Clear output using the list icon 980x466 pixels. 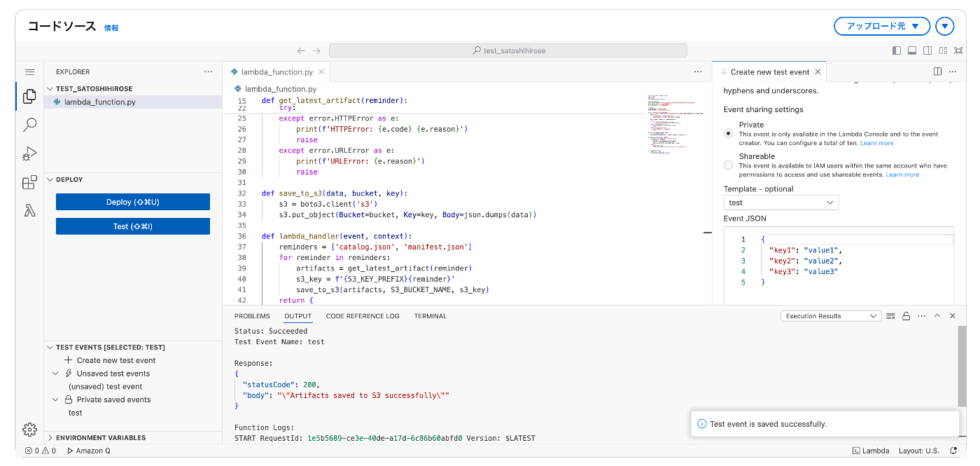(x=891, y=316)
